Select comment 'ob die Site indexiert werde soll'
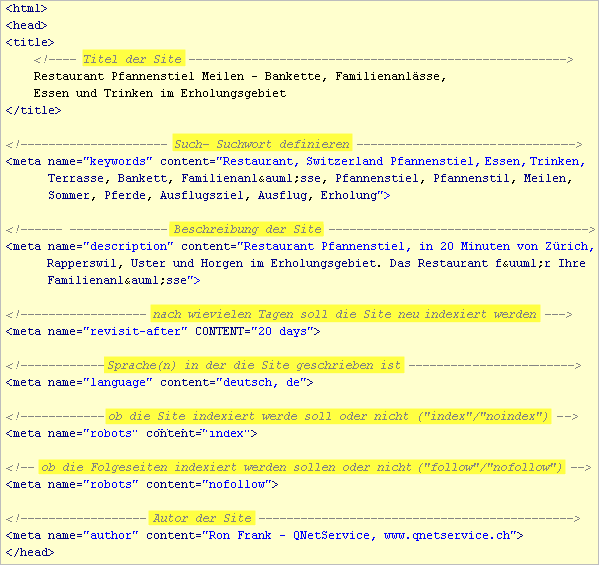 (x=328, y=416)
